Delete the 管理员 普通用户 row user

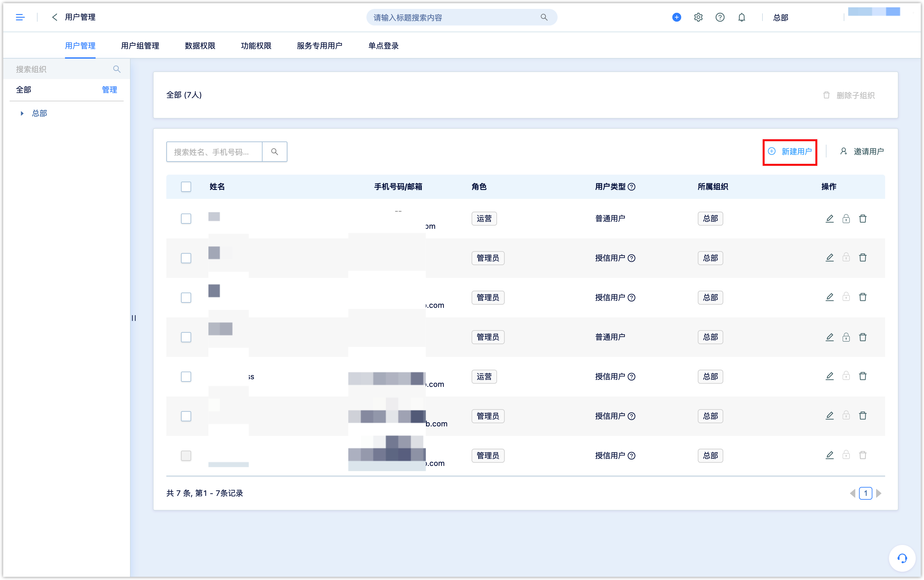(x=863, y=337)
